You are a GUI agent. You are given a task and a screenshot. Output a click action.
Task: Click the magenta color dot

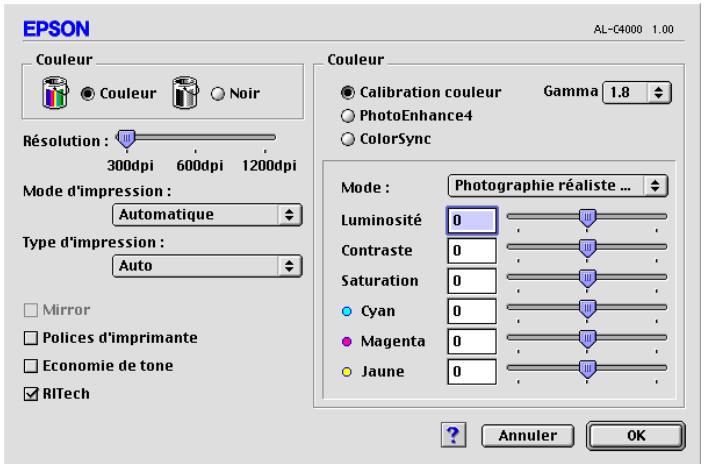347,341
